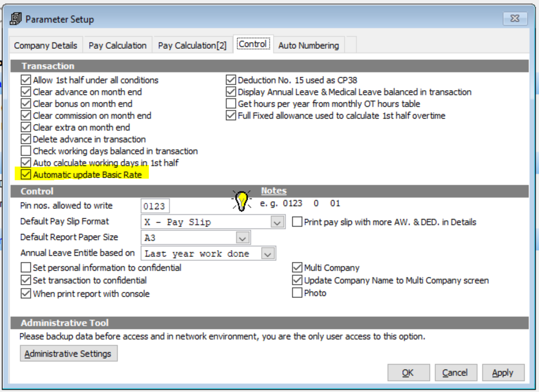Enable Get hours per year from monthly OT hours table
Screen dimensions: 539x392
pos(230,104)
